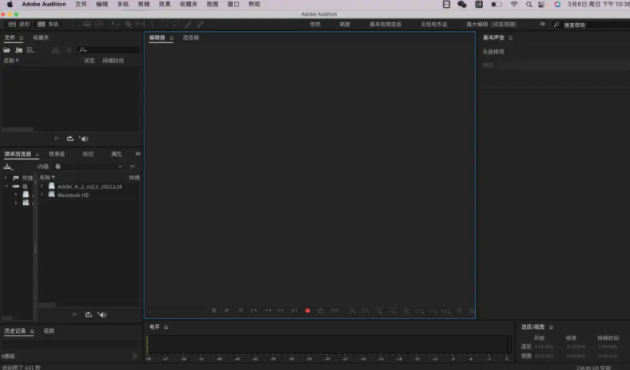Viewport: 630px width, 370px height.
Task: Select the Spot Healing Brush tool
Action: coord(200,25)
